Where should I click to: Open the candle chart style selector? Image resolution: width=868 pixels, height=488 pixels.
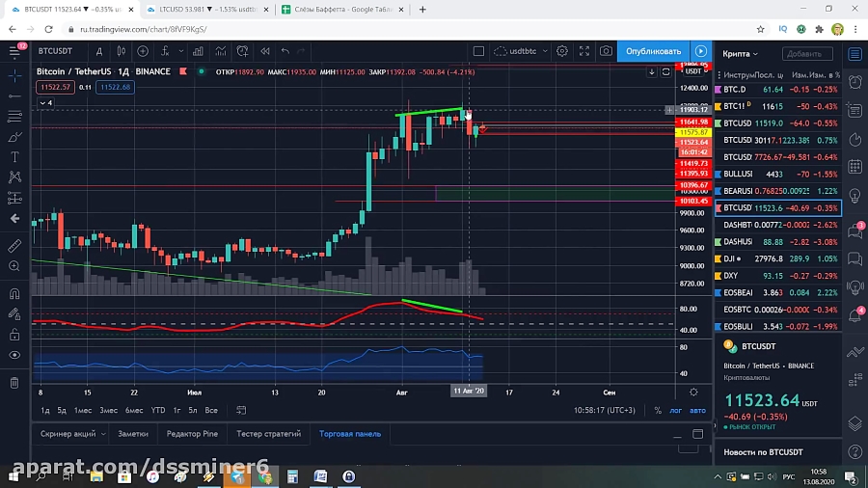click(x=122, y=51)
